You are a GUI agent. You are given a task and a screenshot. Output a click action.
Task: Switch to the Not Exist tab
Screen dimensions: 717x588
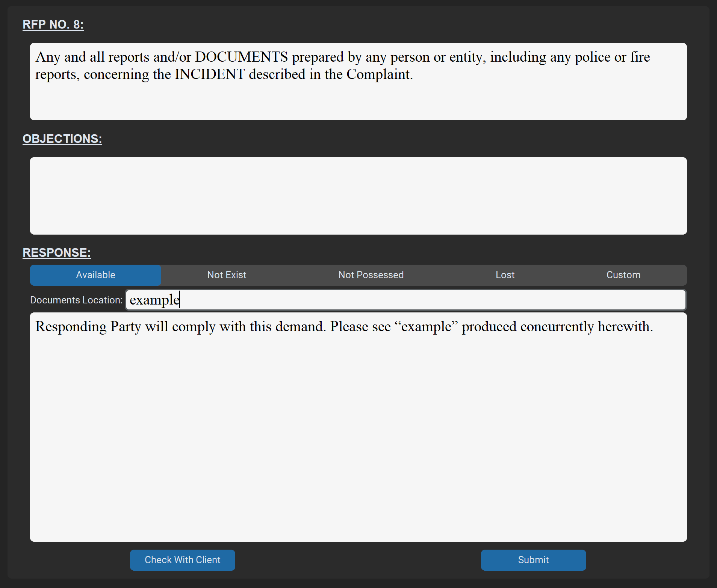(x=227, y=275)
